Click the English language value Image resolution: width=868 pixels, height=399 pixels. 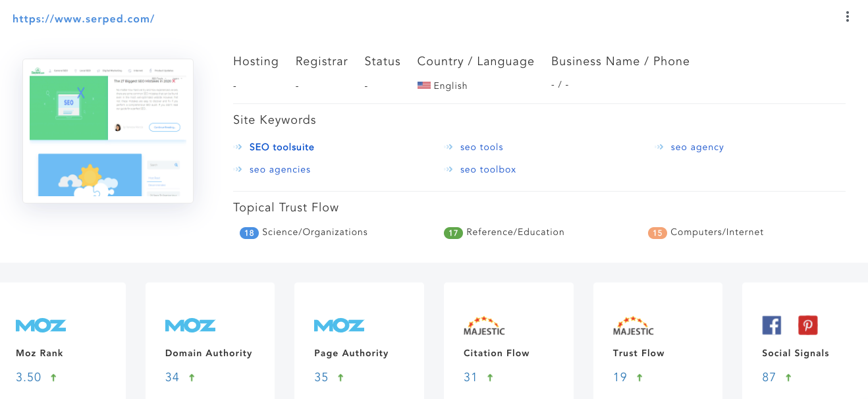pos(450,86)
